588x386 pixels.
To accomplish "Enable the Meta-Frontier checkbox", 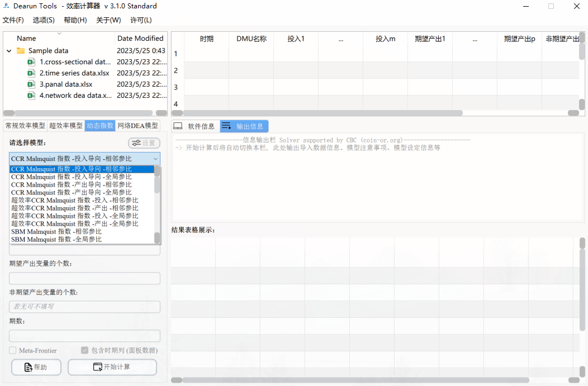I will [x=12, y=350].
